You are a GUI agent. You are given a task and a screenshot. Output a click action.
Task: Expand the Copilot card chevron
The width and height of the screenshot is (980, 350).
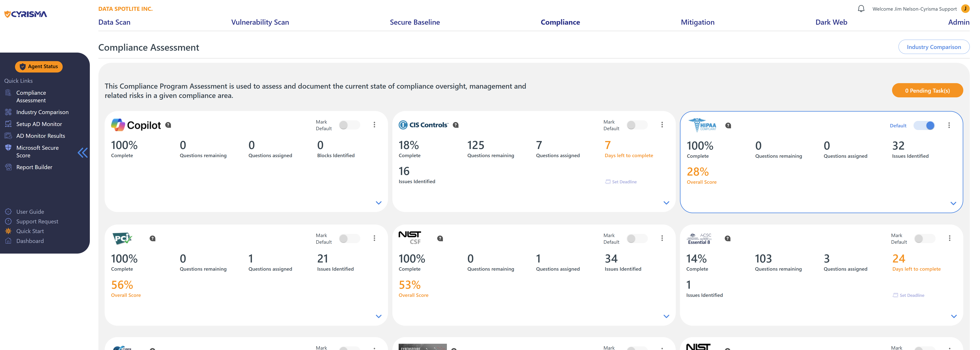coord(379,203)
